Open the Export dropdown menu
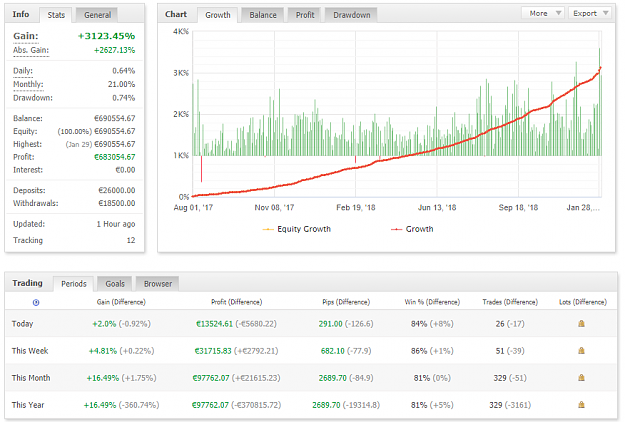The width and height of the screenshot is (625, 422). point(590,13)
